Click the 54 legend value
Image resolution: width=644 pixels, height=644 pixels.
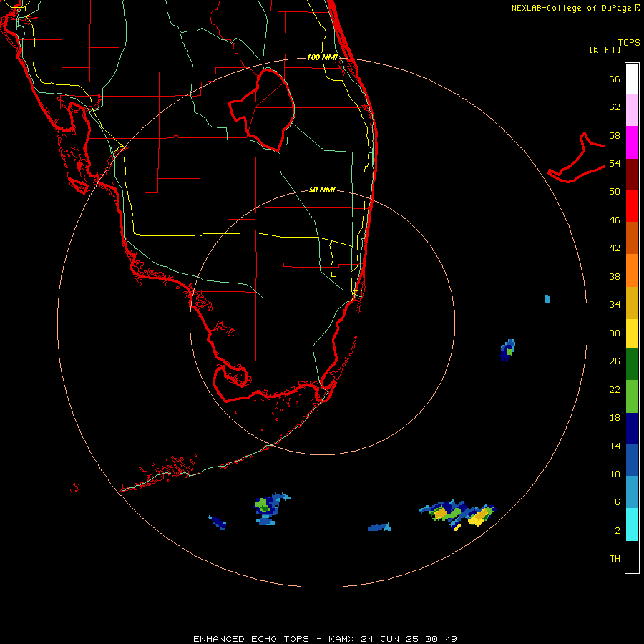tap(615, 163)
